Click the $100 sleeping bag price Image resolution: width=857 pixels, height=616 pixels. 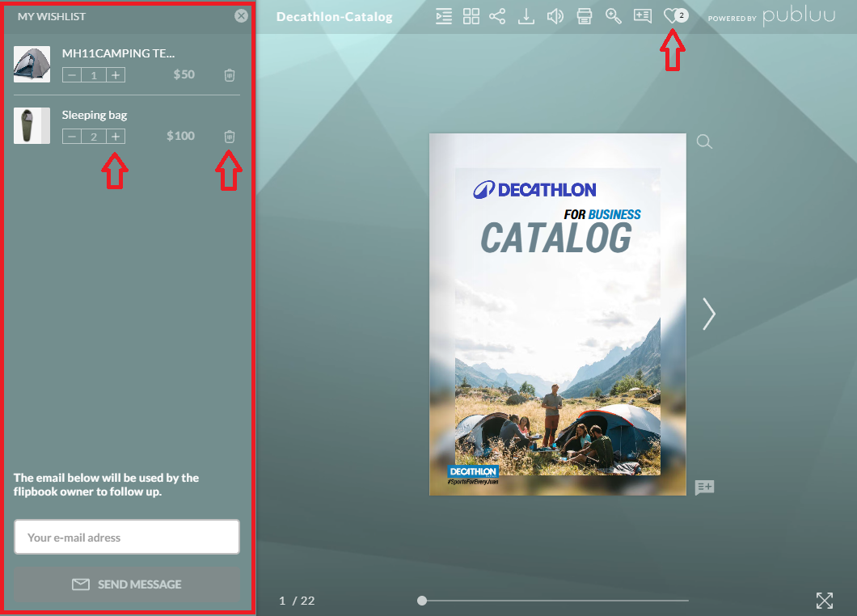181,136
